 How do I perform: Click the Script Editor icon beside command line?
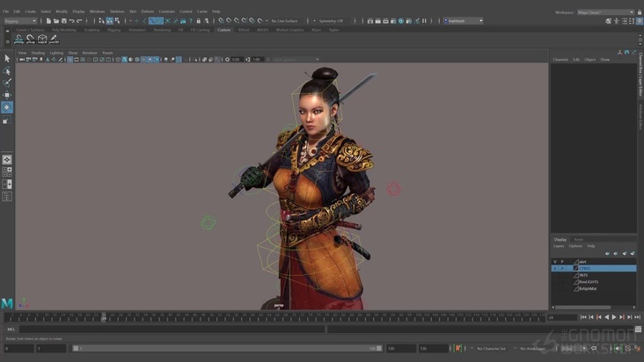pos(638,329)
